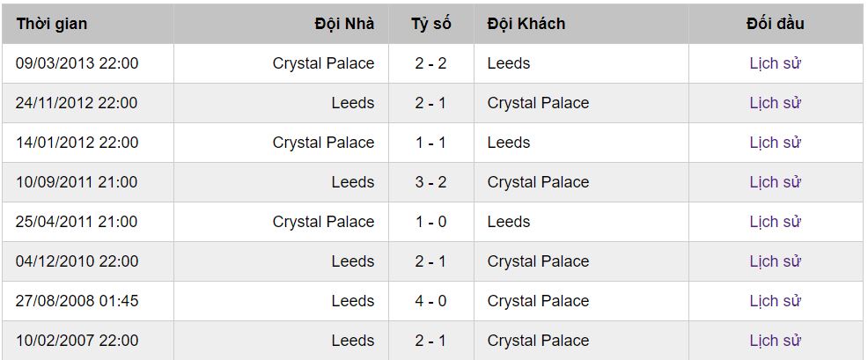The width and height of the screenshot is (868, 360).
Task: Select the Đội Nhà column header
Action: coord(343,24)
